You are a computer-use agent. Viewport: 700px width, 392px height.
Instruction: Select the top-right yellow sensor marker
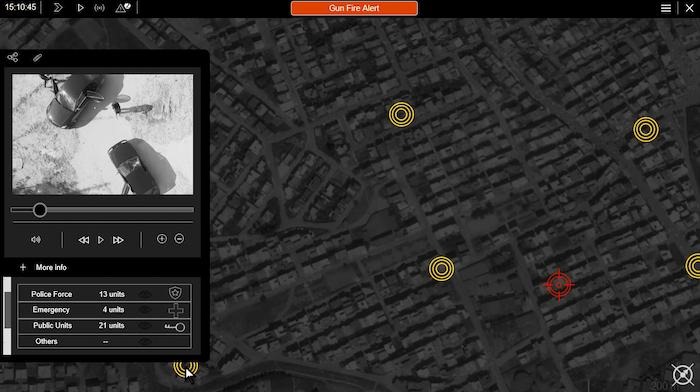point(646,129)
